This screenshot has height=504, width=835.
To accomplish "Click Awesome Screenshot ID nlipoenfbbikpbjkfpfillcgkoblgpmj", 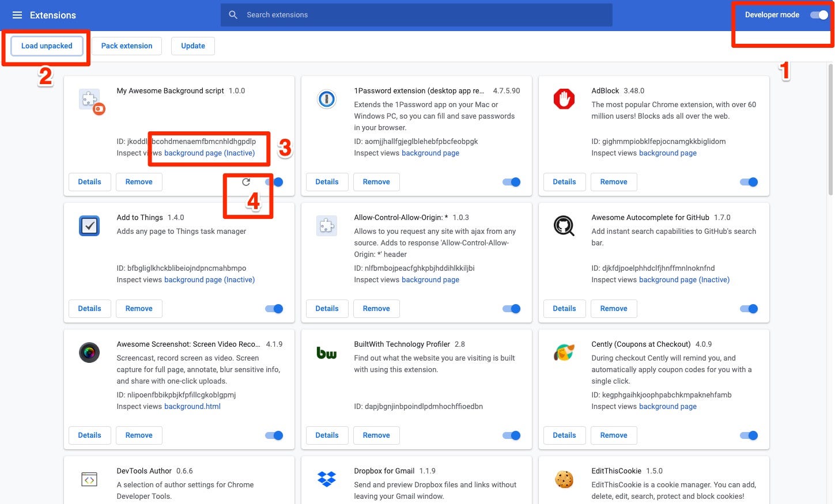I will (176, 395).
